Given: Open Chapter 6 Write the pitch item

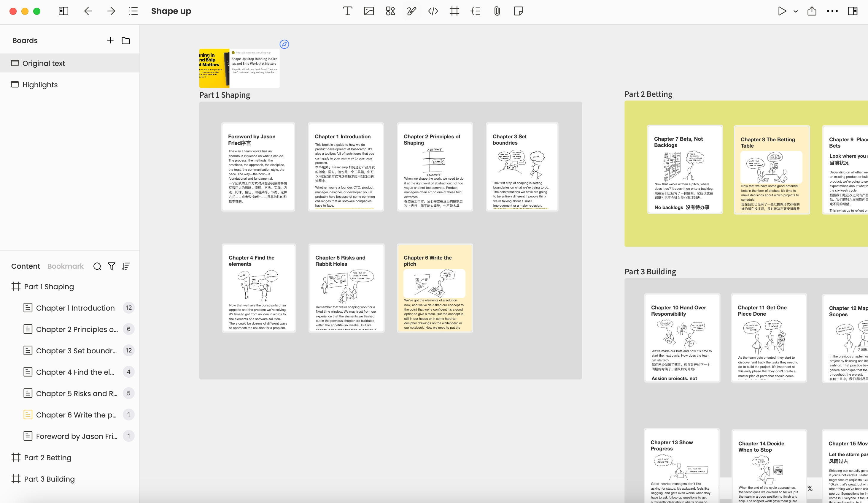Looking at the screenshot, I should click(76, 415).
